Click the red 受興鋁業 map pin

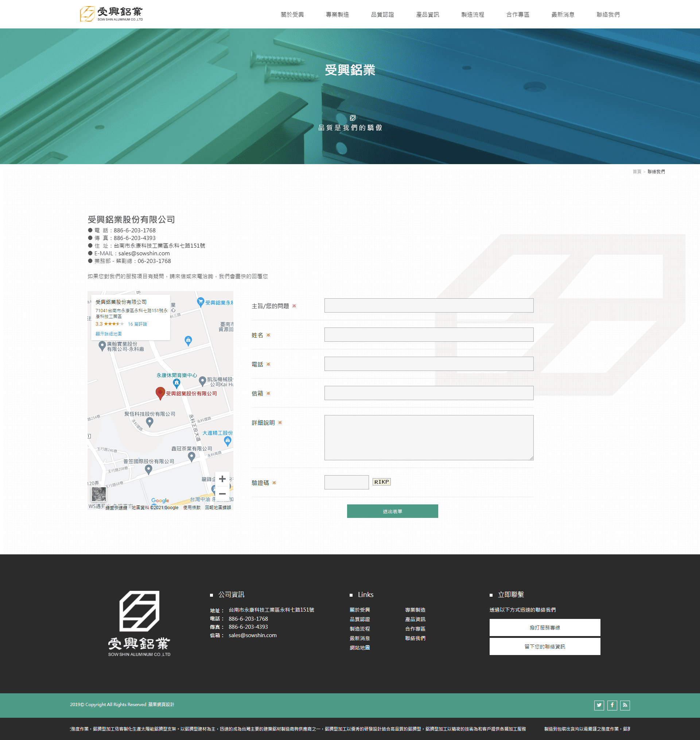tap(160, 393)
